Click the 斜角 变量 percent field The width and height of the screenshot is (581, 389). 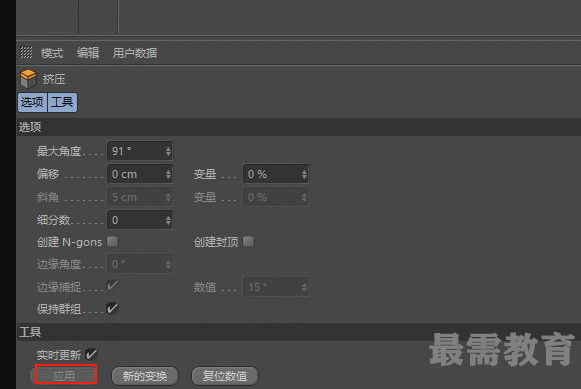coord(276,197)
